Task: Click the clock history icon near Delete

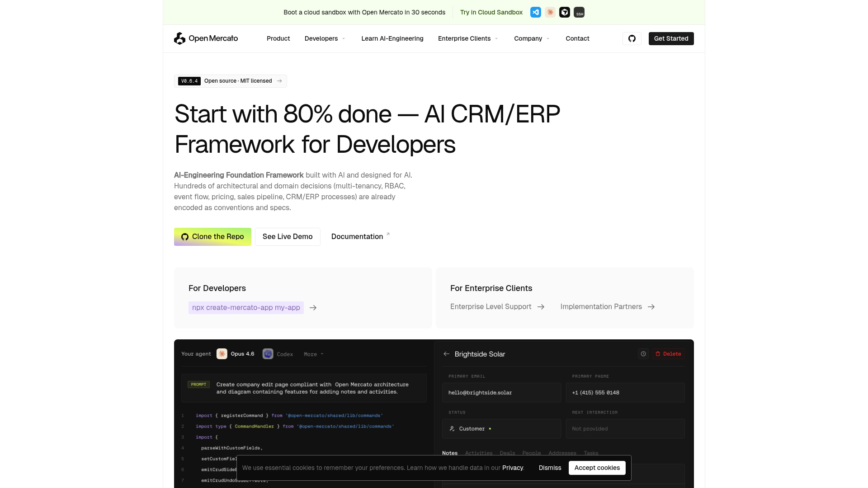Action: tap(643, 354)
